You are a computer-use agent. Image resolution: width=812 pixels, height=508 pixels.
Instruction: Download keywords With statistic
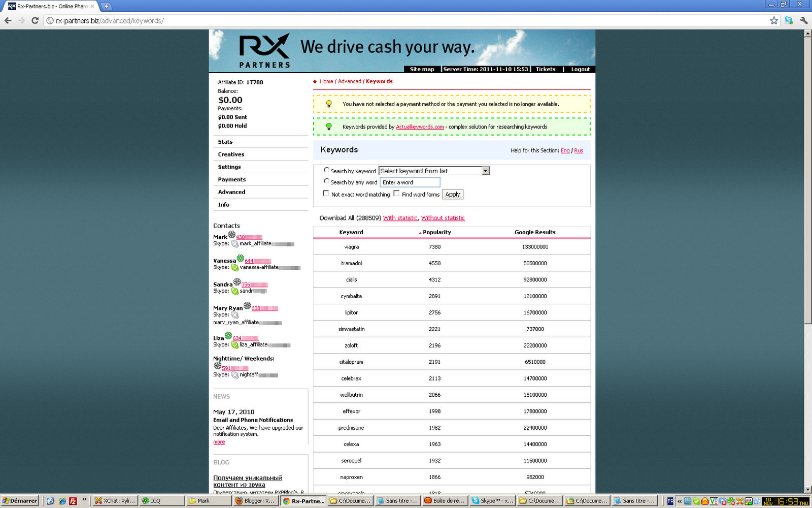(x=400, y=218)
